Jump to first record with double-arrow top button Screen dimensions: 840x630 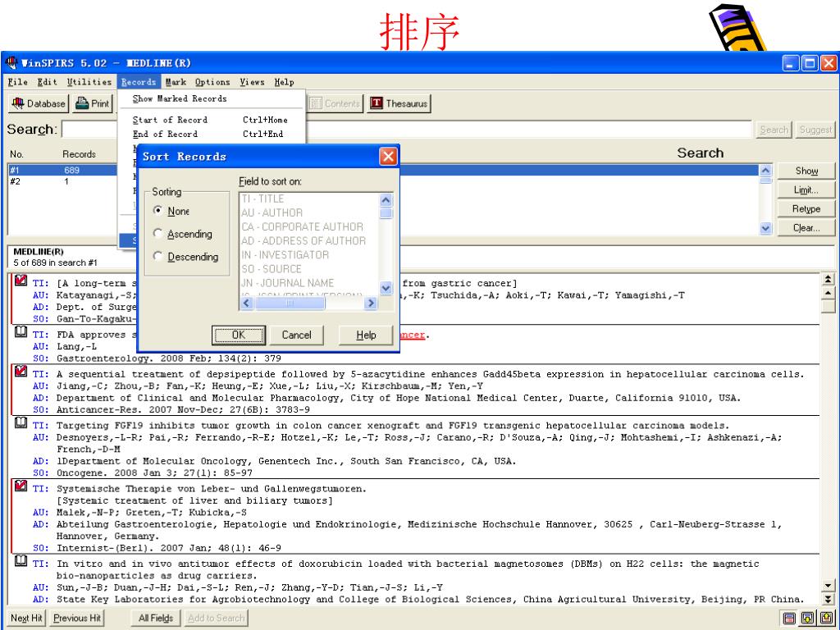pyautogui.click(x=829, y=279)
